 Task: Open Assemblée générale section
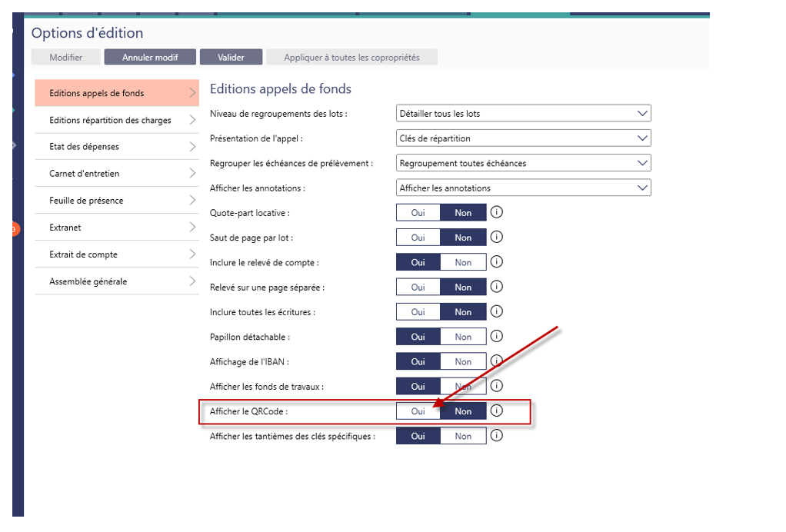[x=117, y=281]
